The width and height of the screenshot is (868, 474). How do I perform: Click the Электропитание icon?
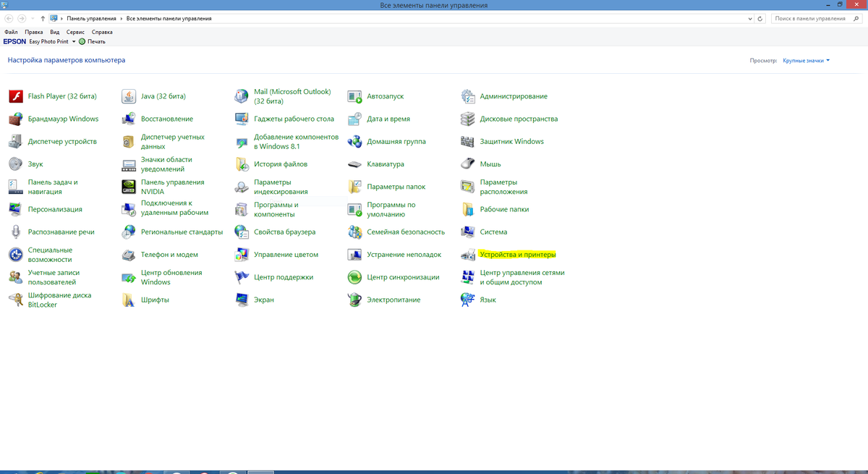click(x=354, y=300)
